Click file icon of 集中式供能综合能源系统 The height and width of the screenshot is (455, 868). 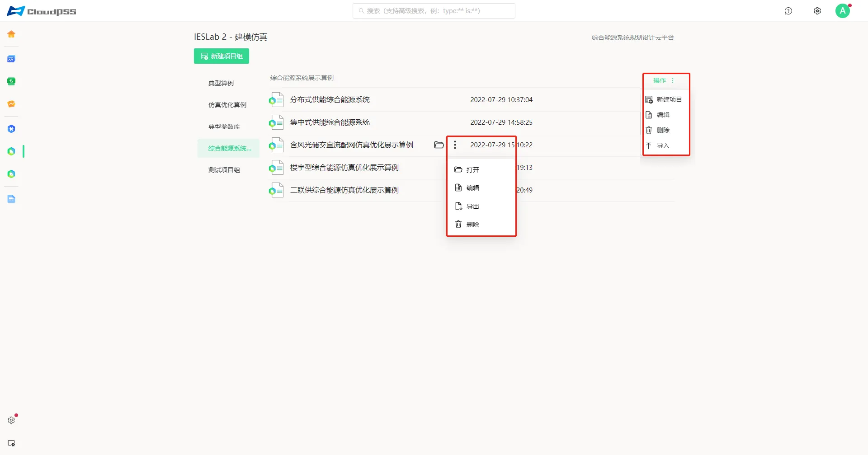point(276,122)
